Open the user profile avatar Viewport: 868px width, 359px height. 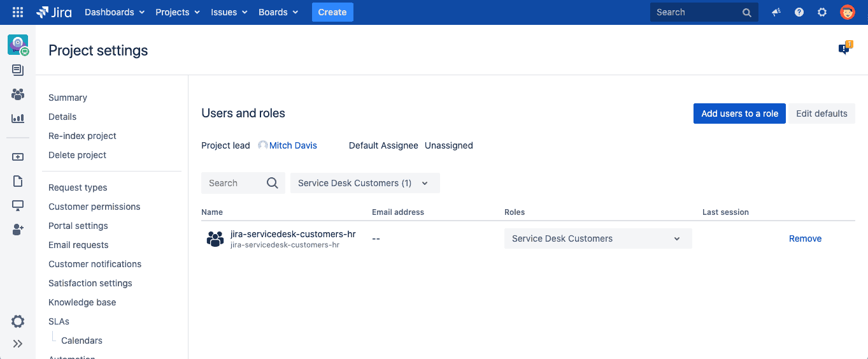848,12
